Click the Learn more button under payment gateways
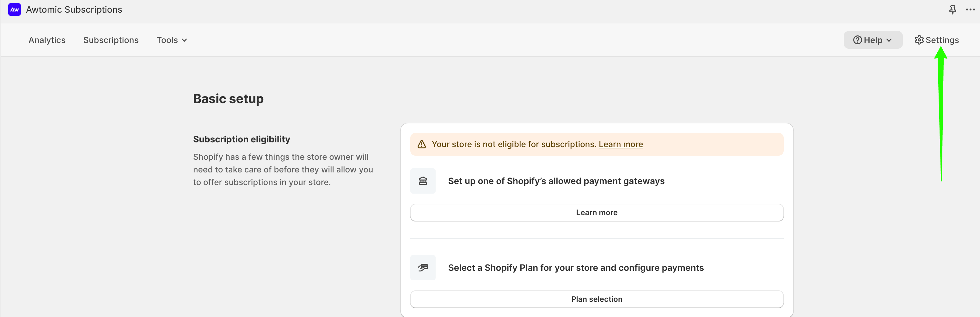Viewport: 980px width, 317px height. [597, 212]
